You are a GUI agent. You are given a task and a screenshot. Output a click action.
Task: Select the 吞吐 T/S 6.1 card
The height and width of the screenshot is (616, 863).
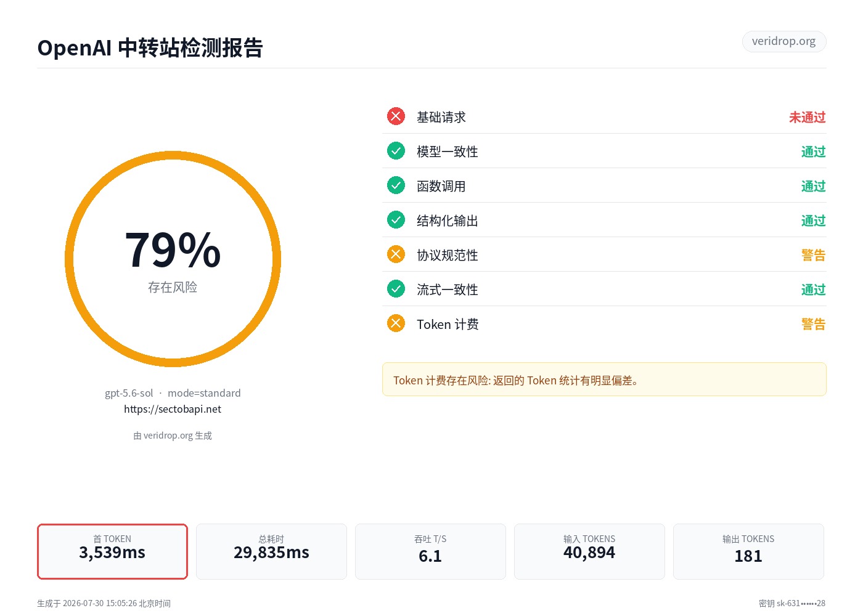coord(430,551)
